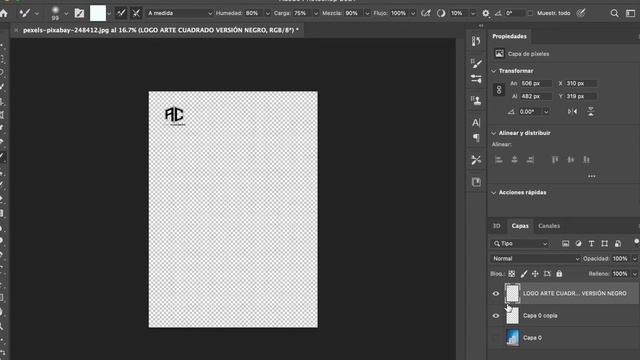Open the Clone Source stamp icon in dock

[x=476, y=100]
